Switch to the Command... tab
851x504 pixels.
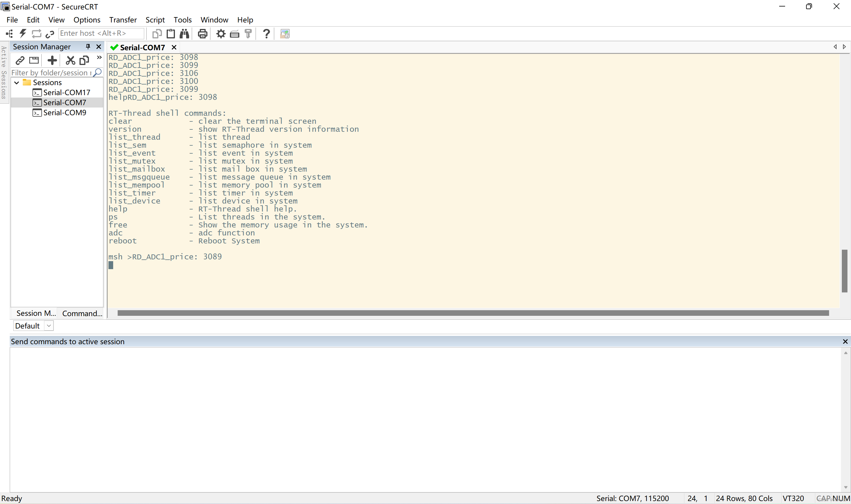pyautogui.click(x=82, y=313)
